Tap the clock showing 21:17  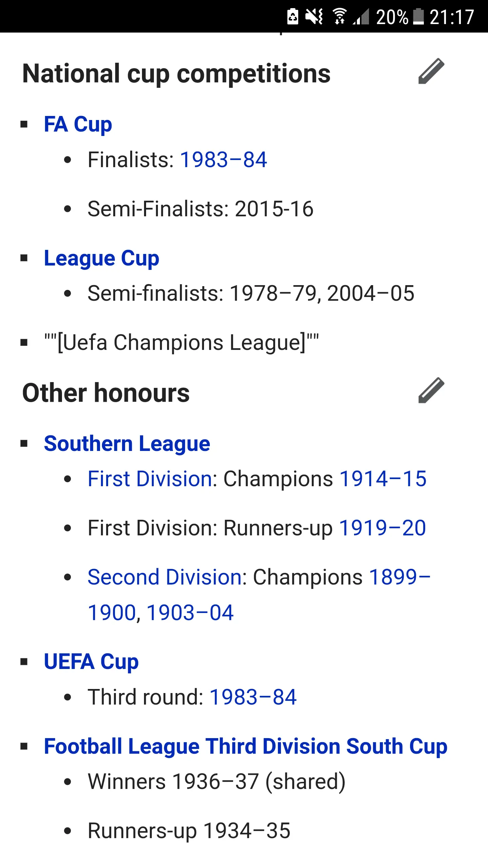click(x=452, y=16)
